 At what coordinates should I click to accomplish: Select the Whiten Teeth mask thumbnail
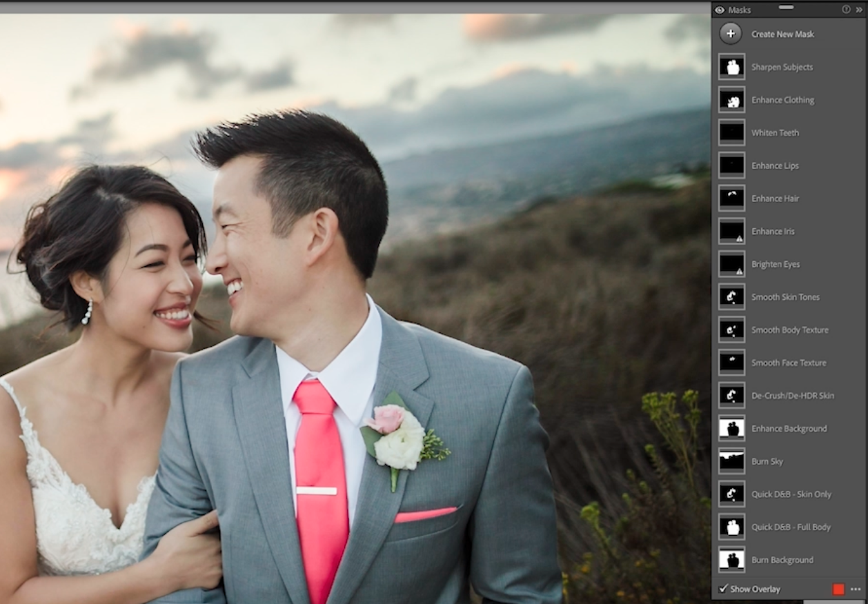pyautogui.click(x=731, y=132)
